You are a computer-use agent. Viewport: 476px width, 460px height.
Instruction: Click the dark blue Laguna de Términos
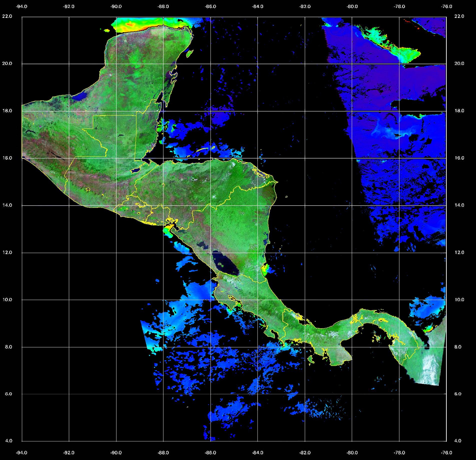pyautogui.click(x=80, y=96)
